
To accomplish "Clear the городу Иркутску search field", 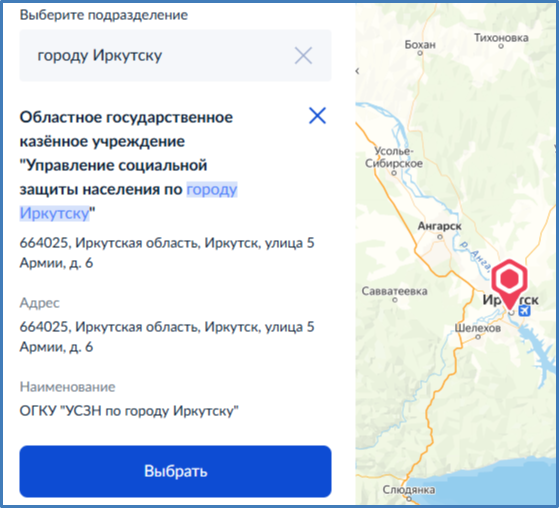I will 303,56.
